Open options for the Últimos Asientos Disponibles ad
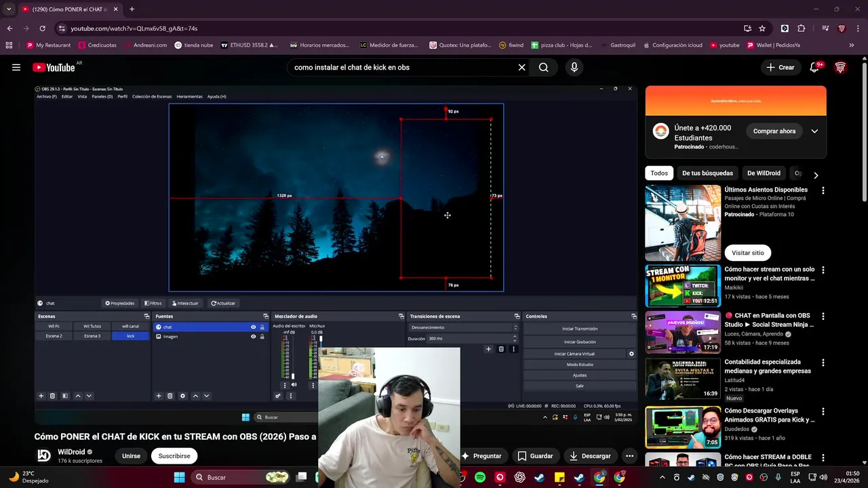868x488 pixels. click(823, 191)
